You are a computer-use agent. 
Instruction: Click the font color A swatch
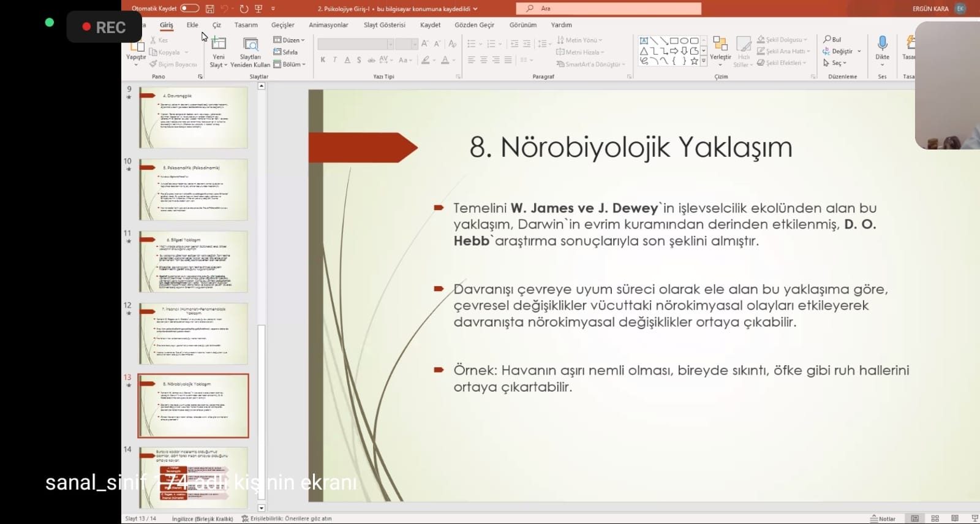tap(445, 60)
